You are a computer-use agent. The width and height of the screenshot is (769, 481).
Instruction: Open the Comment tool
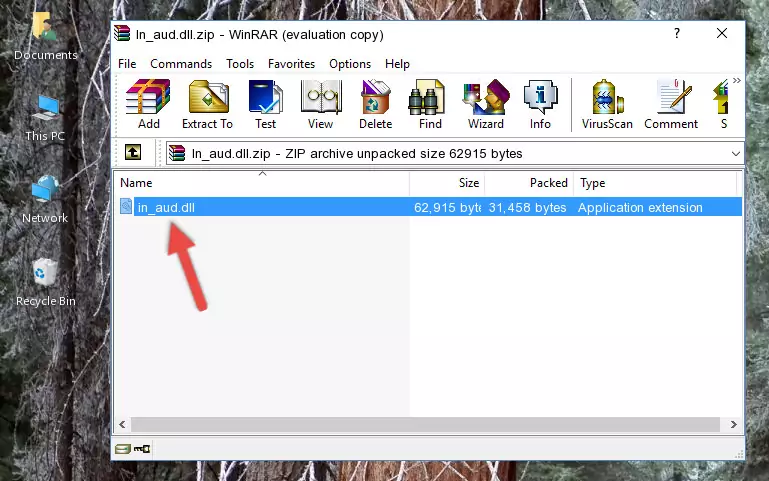(x=671, y=104)
